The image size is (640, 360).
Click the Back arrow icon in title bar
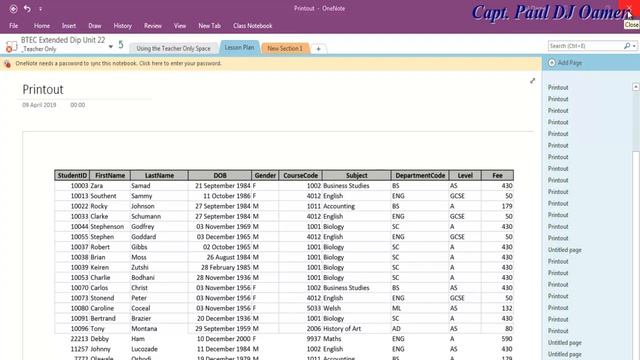(x=13, y=9)
